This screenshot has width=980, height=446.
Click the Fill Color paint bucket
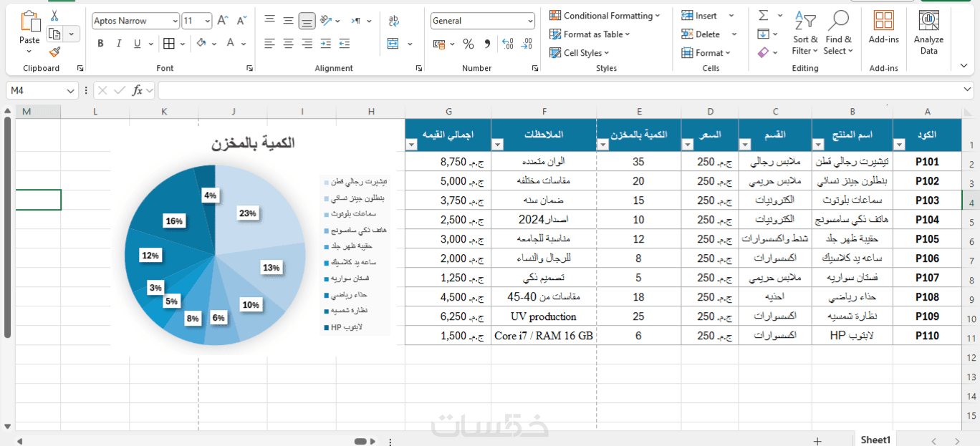202,44
